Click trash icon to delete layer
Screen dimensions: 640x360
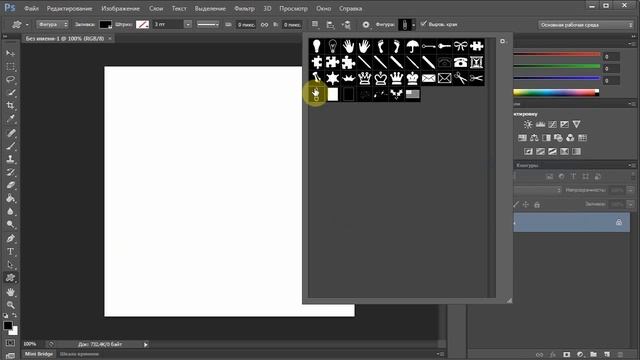(620, 355)
